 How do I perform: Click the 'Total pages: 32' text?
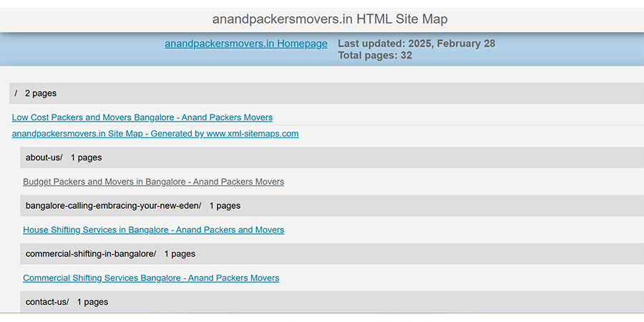(375, 55)
